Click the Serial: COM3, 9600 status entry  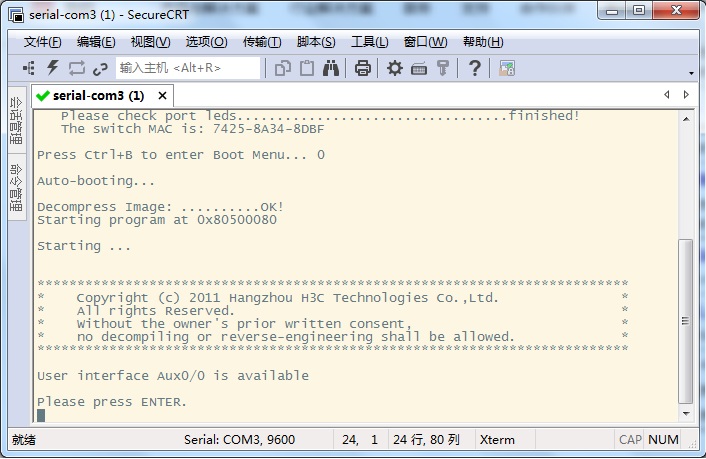pyautogui.click(x=239, y=440)
